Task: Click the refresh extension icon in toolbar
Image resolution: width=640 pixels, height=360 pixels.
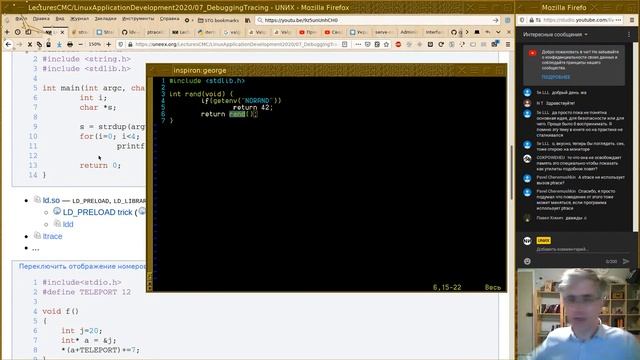Action: [441, 44]
